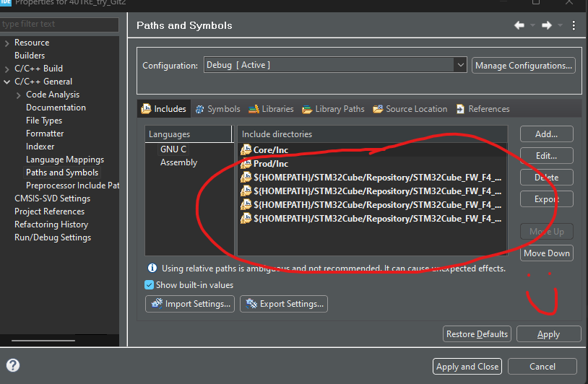Open the three-dot view menu
Screen dimensions: 588x384
pos(574,25)
